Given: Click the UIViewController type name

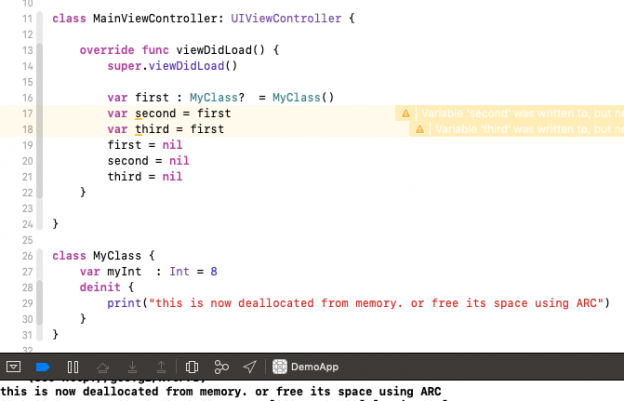Looking at the screenshot, I should coord(286,18).
